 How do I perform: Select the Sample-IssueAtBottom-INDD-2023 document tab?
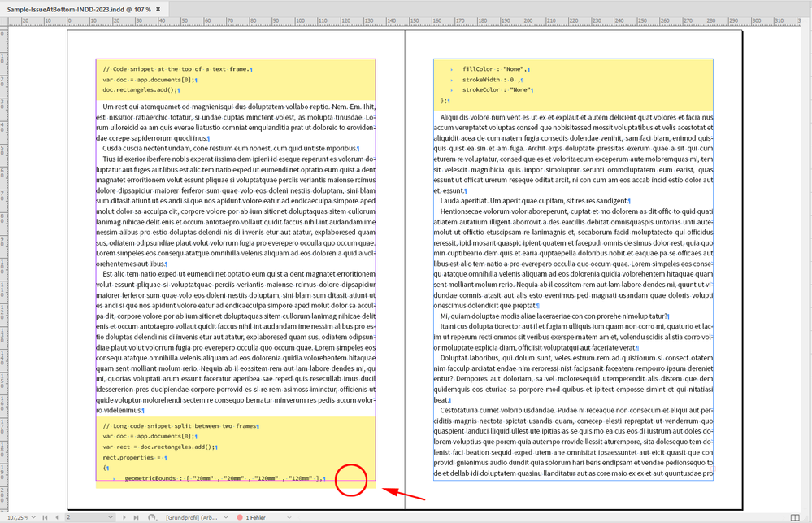(79, 9)
